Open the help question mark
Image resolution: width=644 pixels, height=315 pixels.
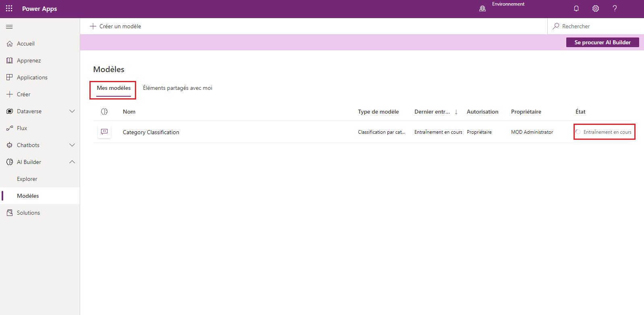615,8
